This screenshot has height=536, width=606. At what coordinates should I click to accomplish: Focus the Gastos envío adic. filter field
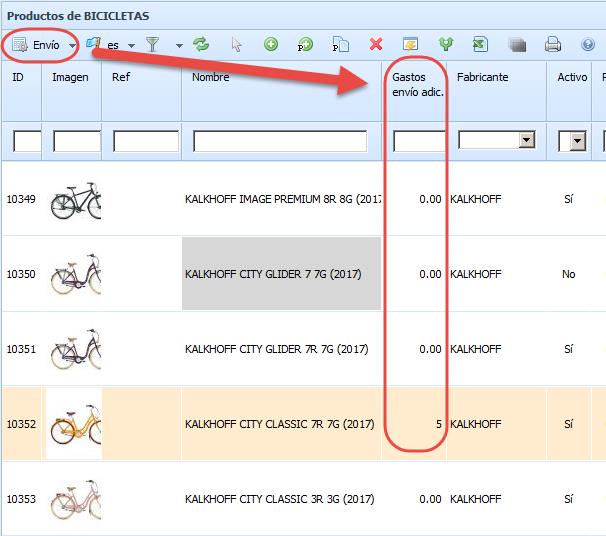click(x=419, y=141)
